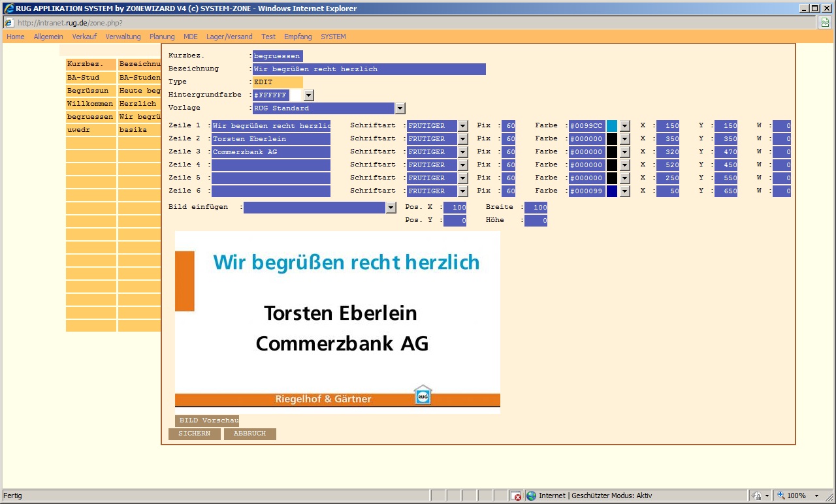Click the Zeile 2 text field Torsten Eberlein
The height and width of the screenshot is (504, 836).
click(x=271, y=139)
